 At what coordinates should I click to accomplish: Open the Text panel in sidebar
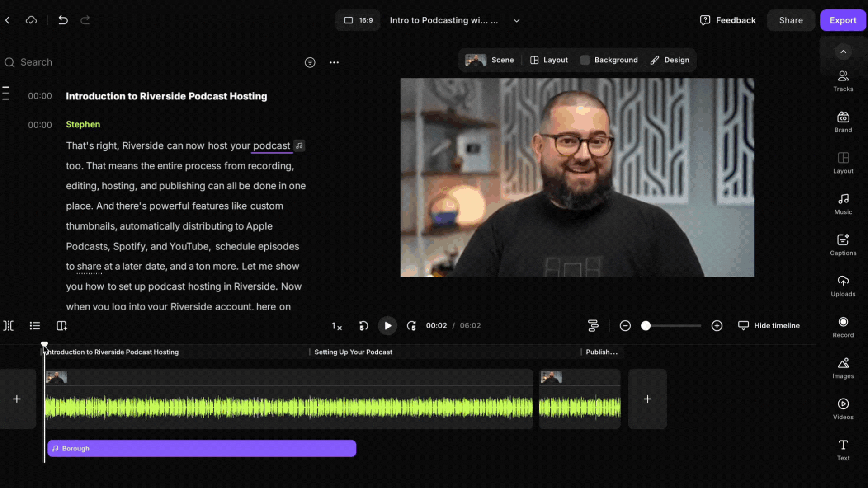843,450
